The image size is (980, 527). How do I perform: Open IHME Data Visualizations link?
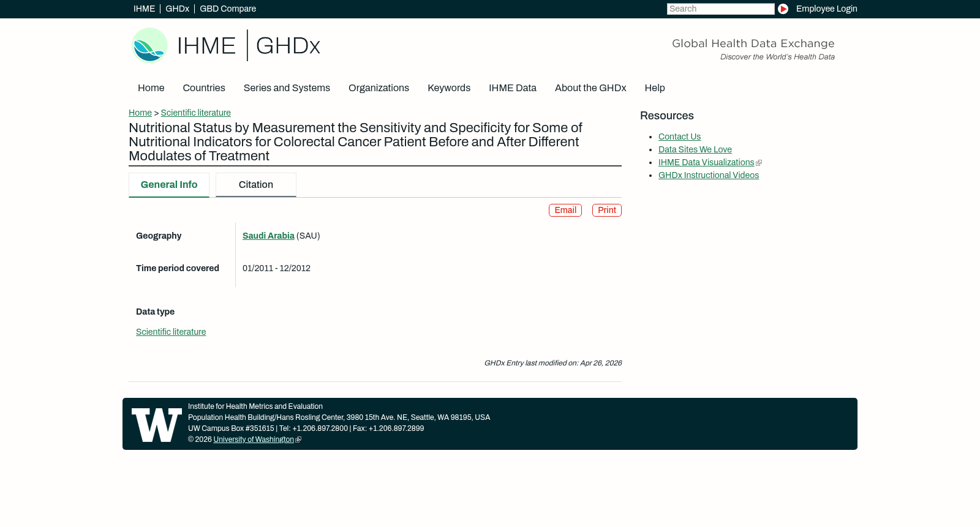[x=706, y=163]
